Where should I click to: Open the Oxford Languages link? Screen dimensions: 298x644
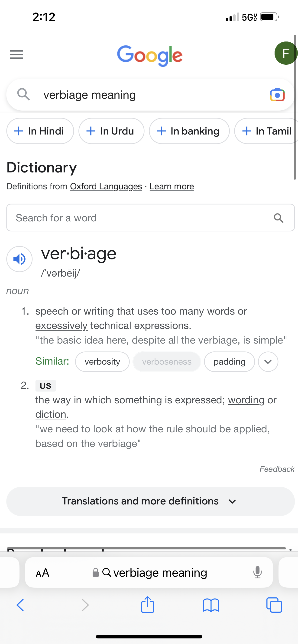106,186
